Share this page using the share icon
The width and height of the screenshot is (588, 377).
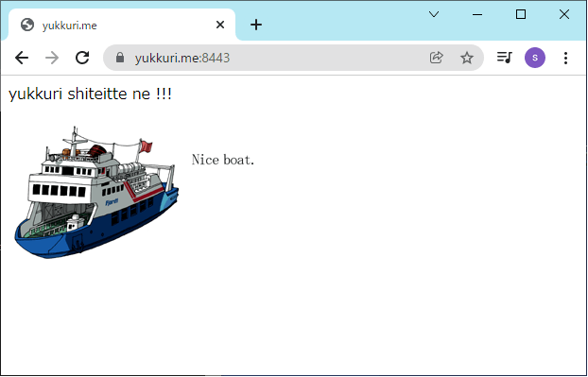[437, 58]
